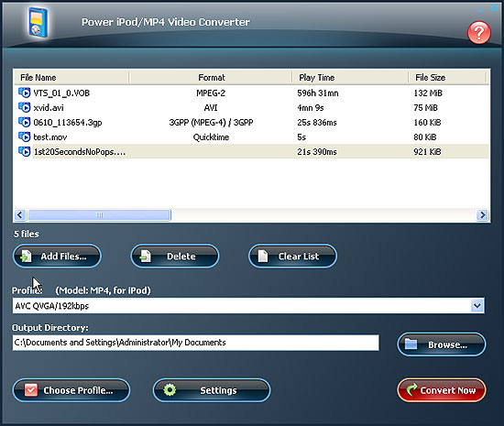Click the right scroll arrow of file list
This screenshot has width=504, height=426.
point(482,214)
